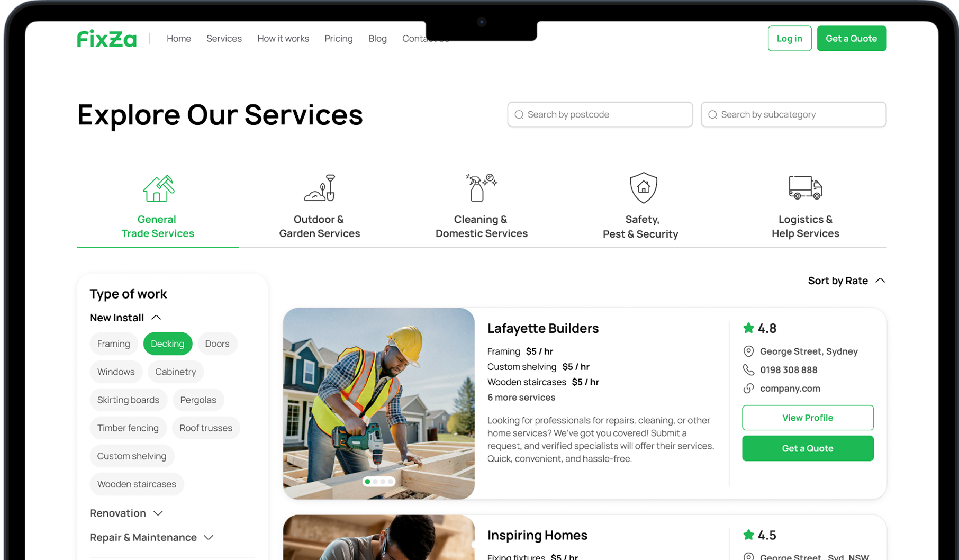Deselect the Decking filter chip
The image size is (959, 560).
(x=167, y=344)
